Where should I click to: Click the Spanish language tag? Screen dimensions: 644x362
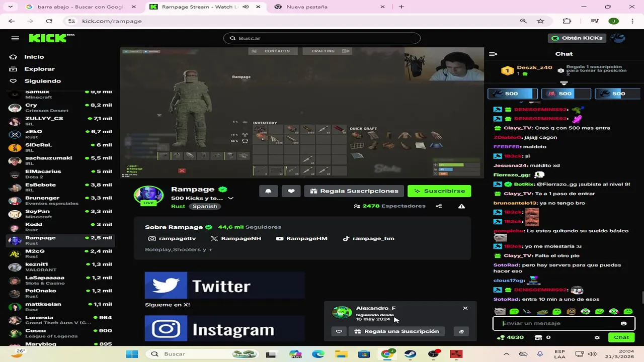(x=205, y=207)
